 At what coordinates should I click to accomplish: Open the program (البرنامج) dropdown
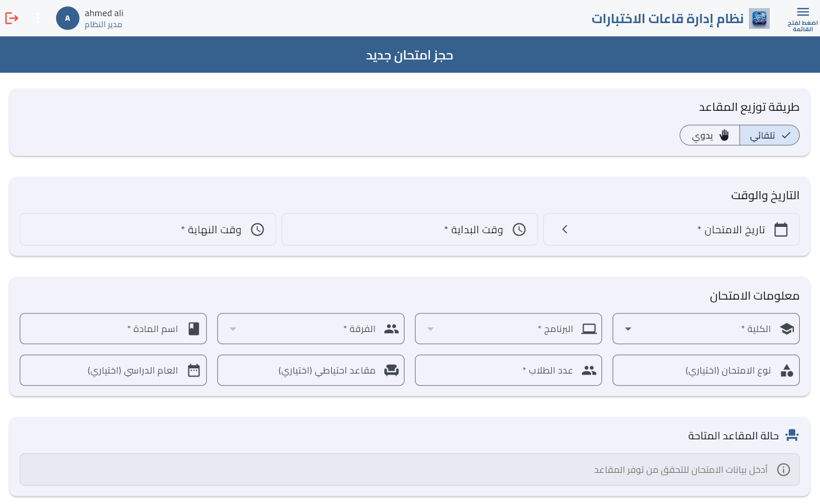509,328
